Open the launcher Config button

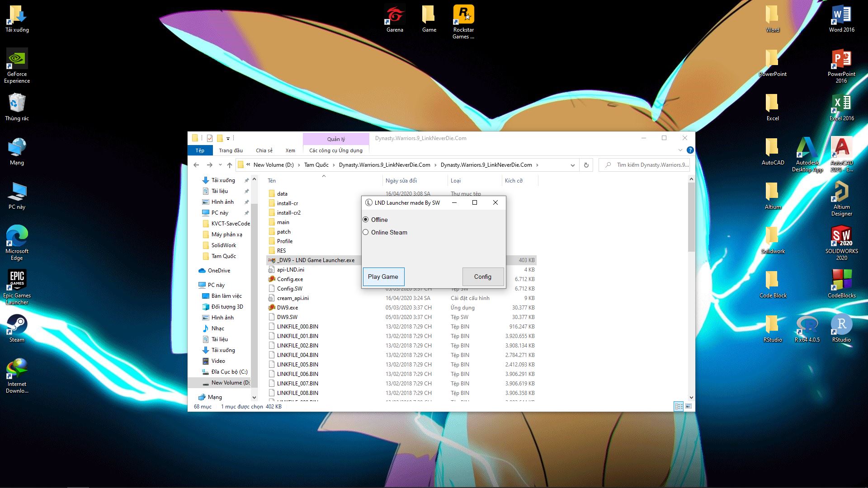point(482,277)
